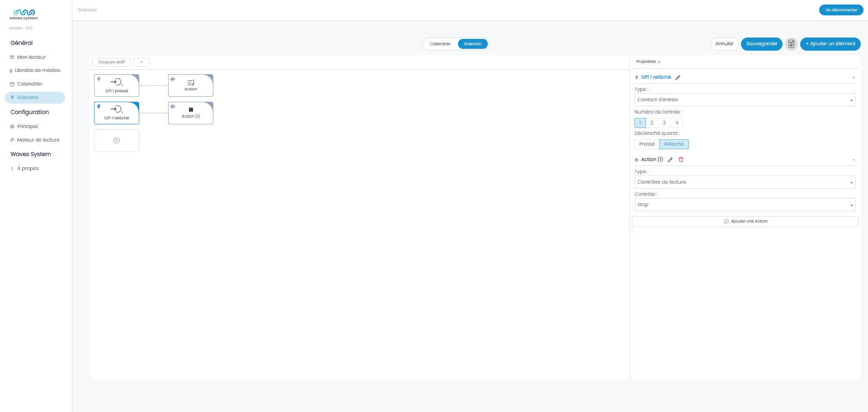Switch to the Calendrier tab

(x=440, y=44)
